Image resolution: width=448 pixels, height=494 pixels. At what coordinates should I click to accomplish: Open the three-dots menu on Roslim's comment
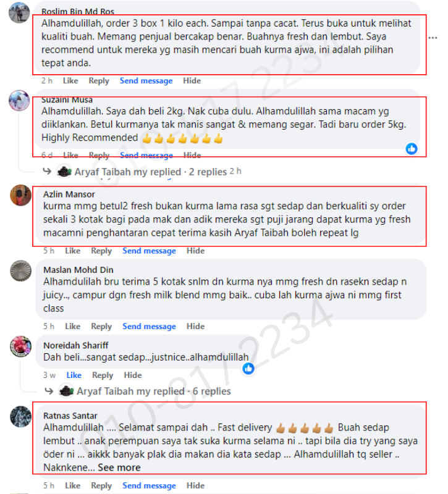(x=433, y=38)
